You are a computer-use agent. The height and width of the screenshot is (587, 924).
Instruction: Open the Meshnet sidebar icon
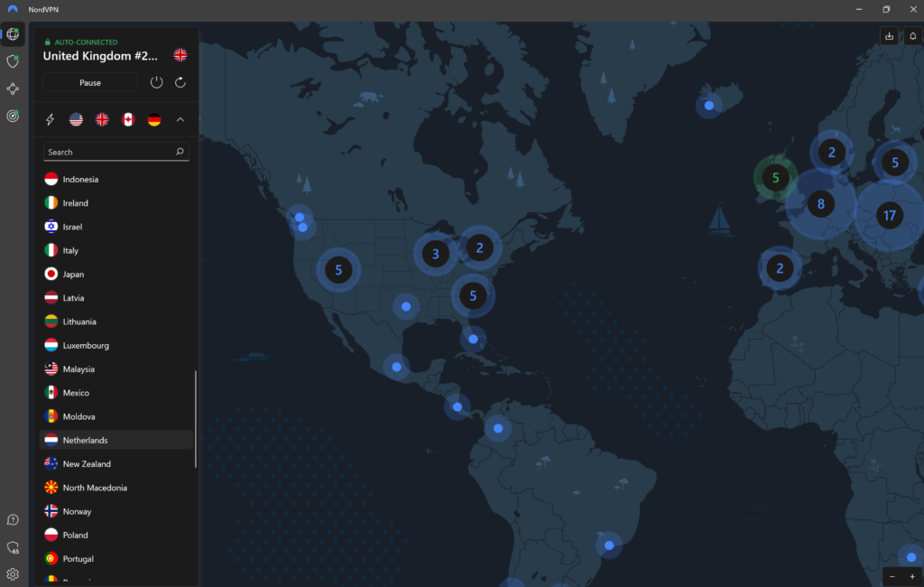[x=13, y=89]
